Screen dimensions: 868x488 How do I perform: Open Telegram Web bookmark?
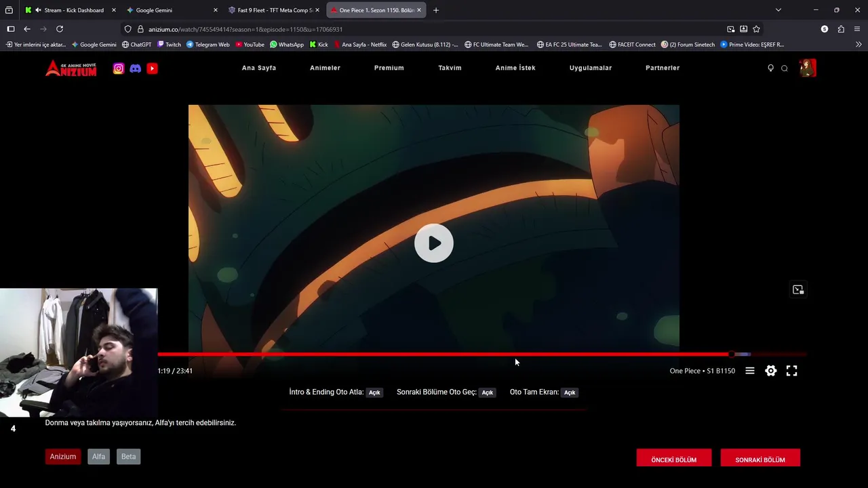click(x=208, y=45)
